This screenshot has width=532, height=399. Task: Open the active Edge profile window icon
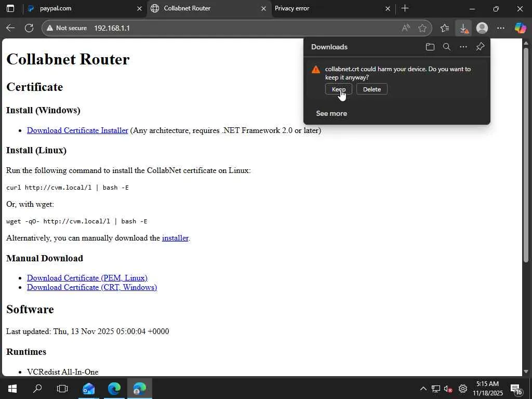tap(139, 389)
